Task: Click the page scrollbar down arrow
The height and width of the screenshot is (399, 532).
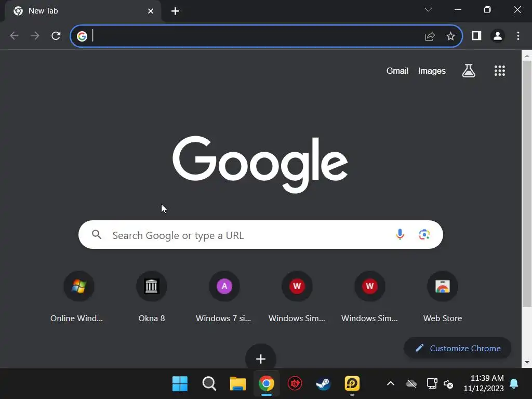Action: coord(527,362)
